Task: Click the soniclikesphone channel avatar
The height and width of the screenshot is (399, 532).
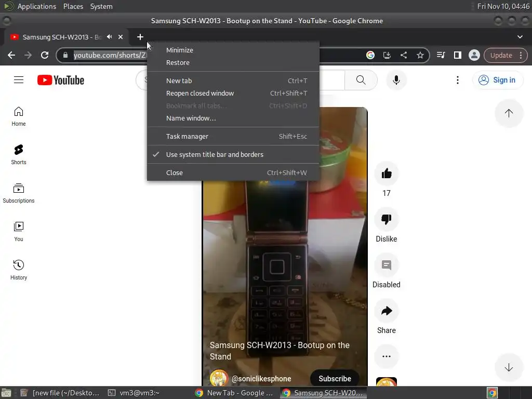Action: pyautogui.click(x=219, y=378)
